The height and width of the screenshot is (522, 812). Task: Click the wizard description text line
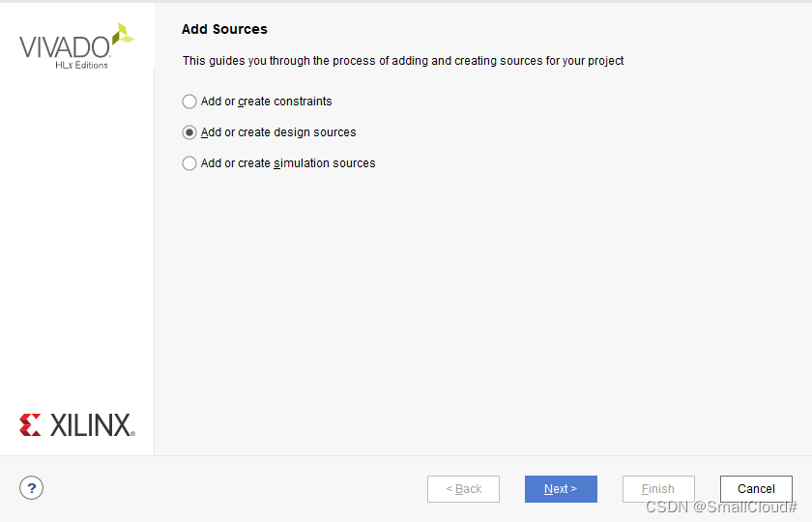click(403, 61)
